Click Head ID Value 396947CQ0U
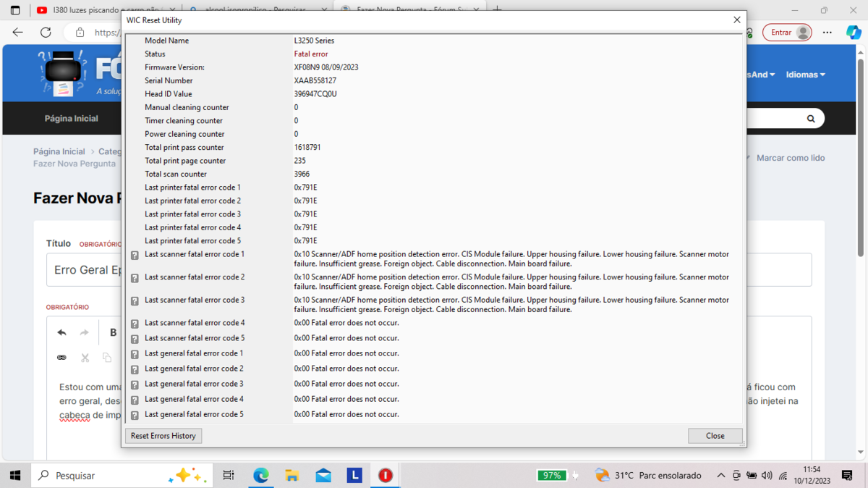The width and height of the screenshot is (868, 488). click(315, 94)
